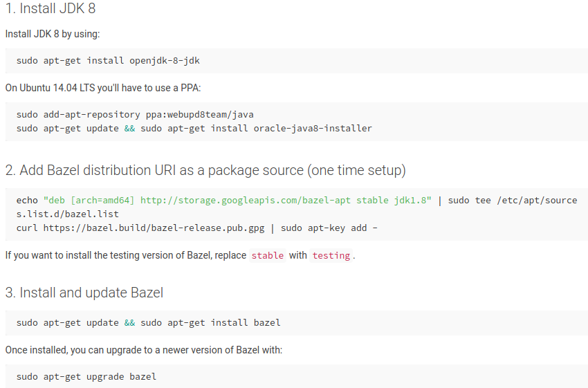Click the 'sudo apt-get install bazel' command line
This screenshot has width=588, height=388.
(x=149, y=323)
